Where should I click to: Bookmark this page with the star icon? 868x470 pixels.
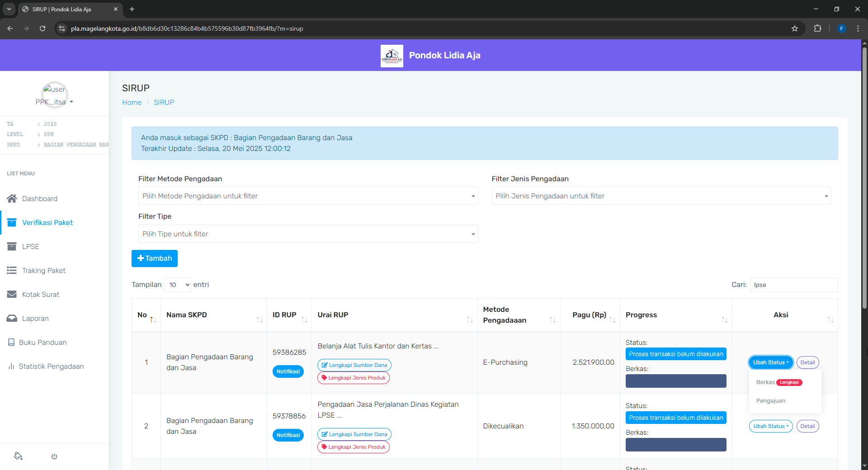click(795, 28)
